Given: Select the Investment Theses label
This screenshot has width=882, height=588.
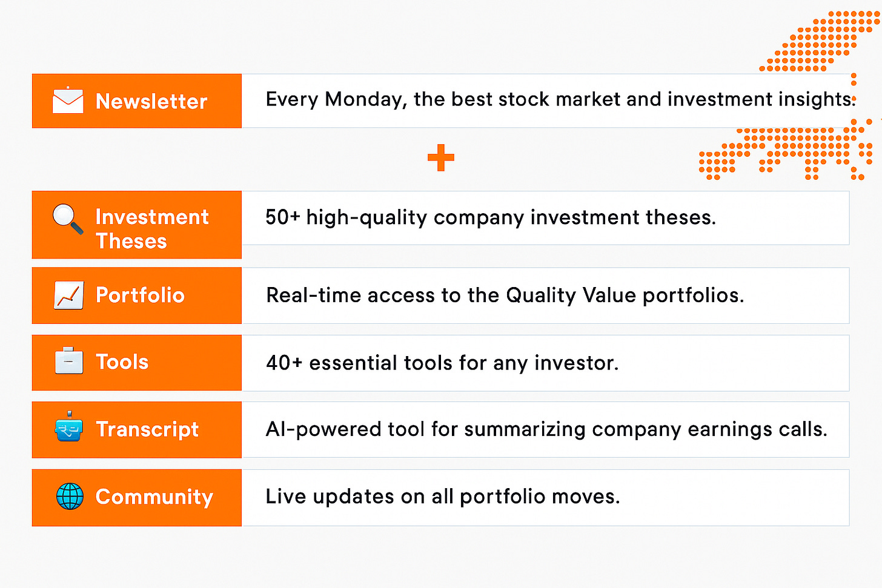Looking at the screenshot, I should (152, 229).
